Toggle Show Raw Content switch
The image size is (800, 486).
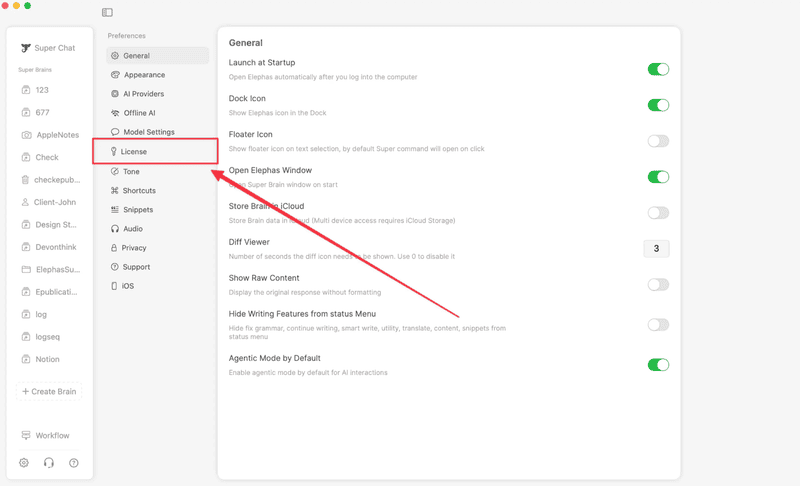point(657,285)
